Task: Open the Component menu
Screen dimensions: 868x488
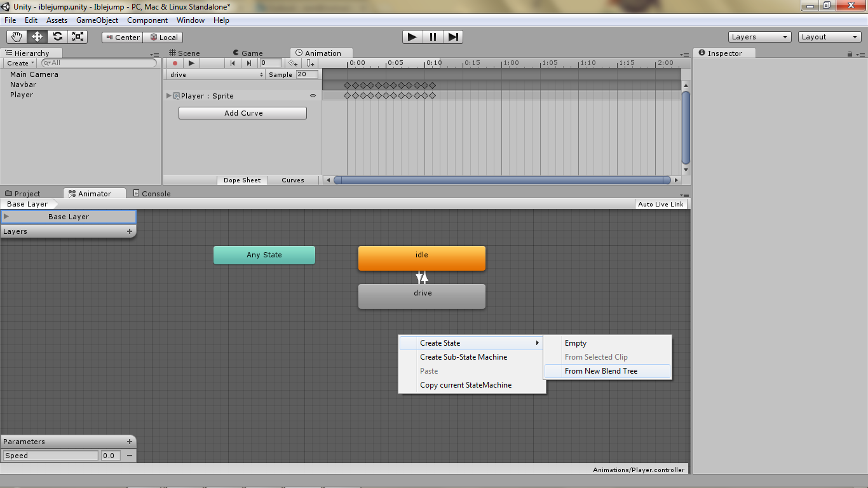Action: click(147, 20)
